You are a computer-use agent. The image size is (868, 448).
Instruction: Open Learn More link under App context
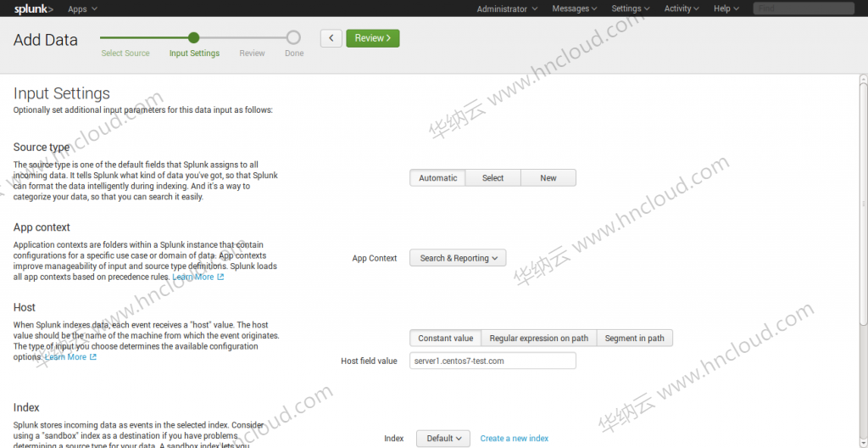pos(198,277)
